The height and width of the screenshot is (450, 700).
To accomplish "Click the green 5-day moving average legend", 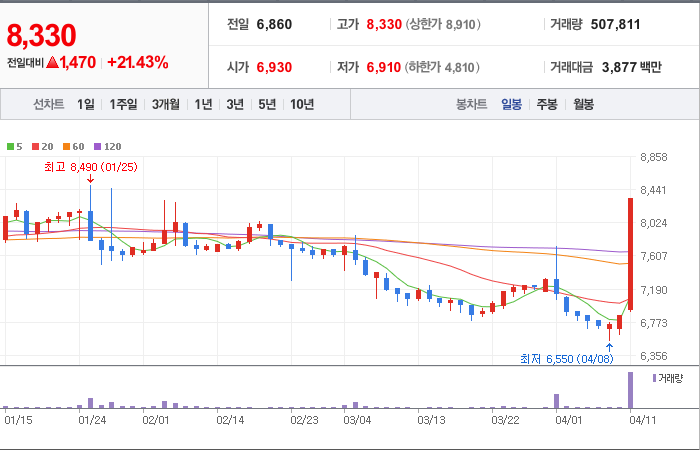I will point(14,146).
